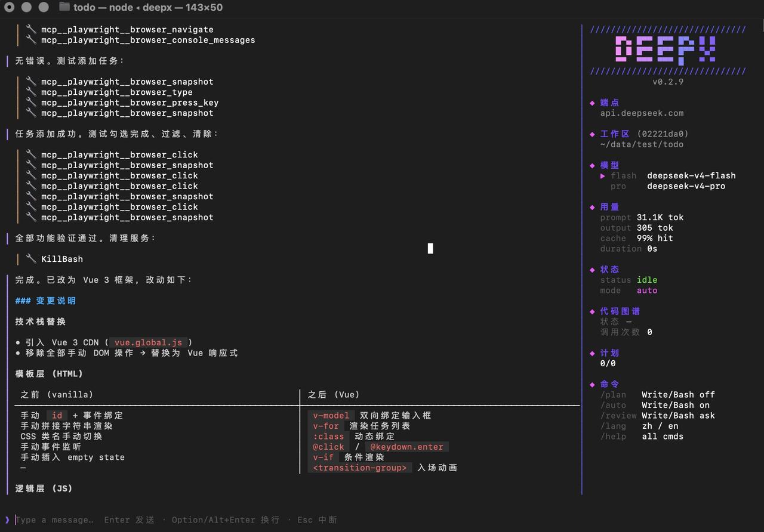The image size is (764, 532).
Task: Click the wrench icon beside browser_console_messages
Action: point(31,40)
